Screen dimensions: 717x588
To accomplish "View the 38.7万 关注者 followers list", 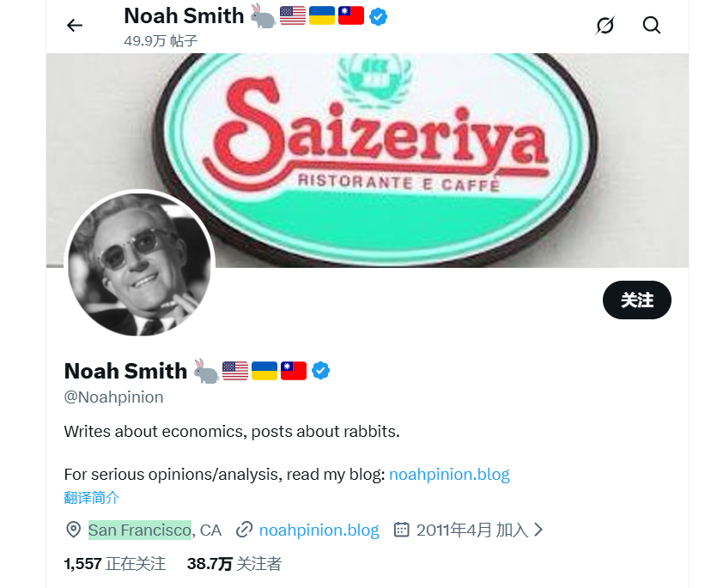I will 234,564.
